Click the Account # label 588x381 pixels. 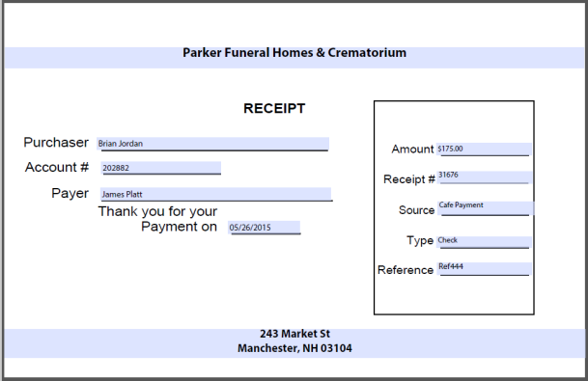[57, 167]
